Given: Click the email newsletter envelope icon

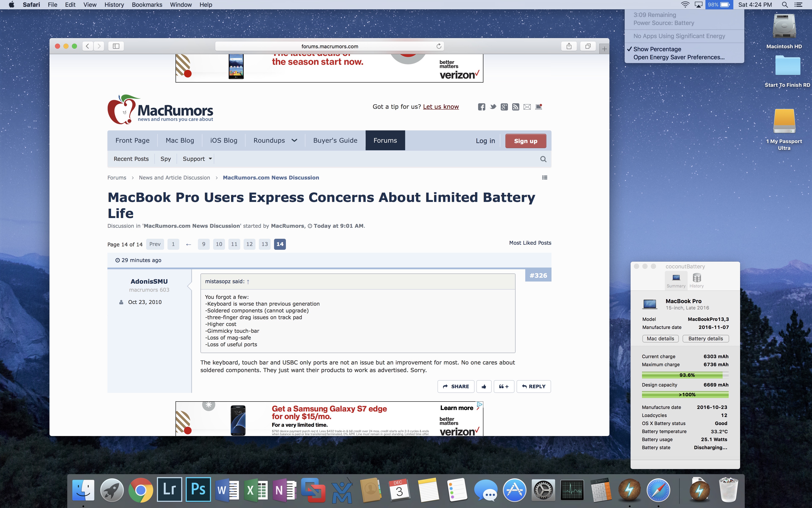Looking at the screenshot, I should 527,107.
